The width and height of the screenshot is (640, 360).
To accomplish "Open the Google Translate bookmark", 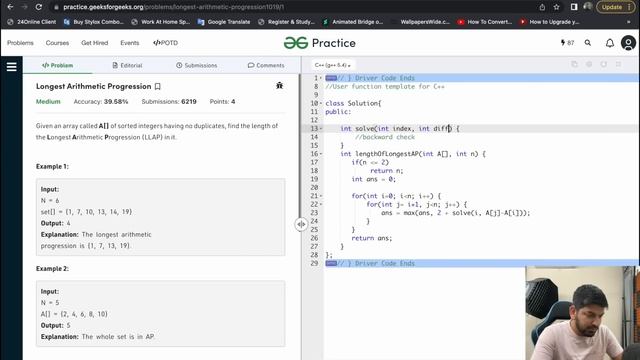I will (224, 22).
